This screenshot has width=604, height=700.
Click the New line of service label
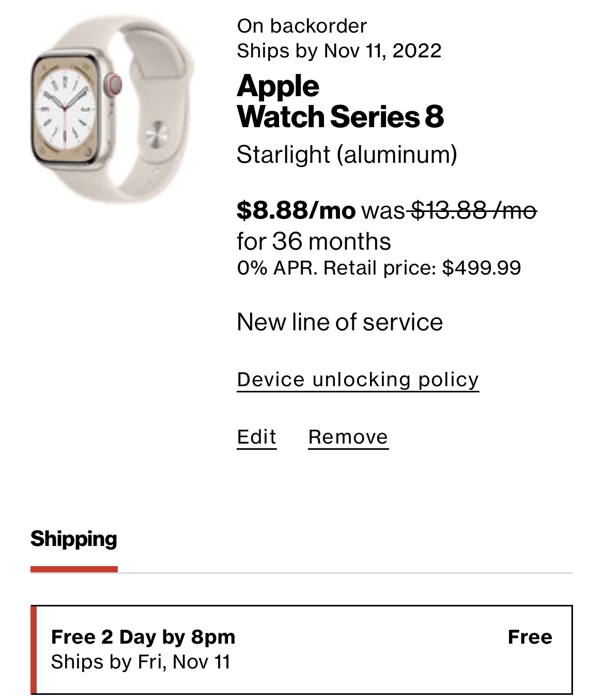click(x=339, y=322)
